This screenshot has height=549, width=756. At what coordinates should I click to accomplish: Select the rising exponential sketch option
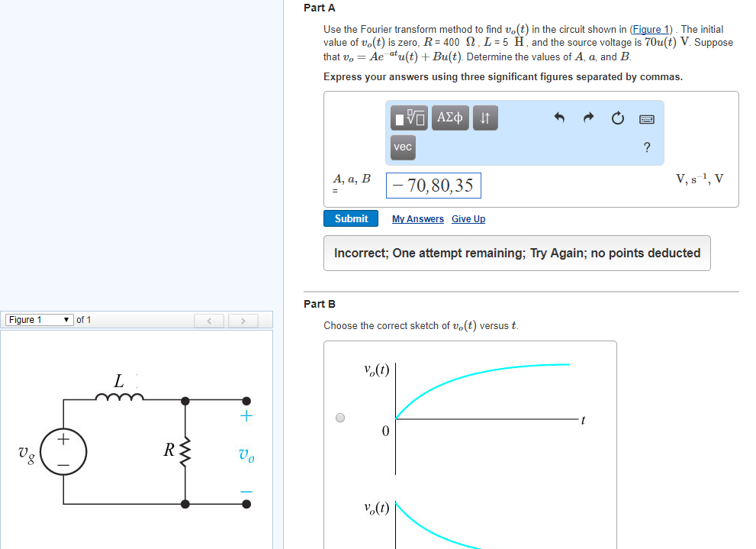pos(339,416)
